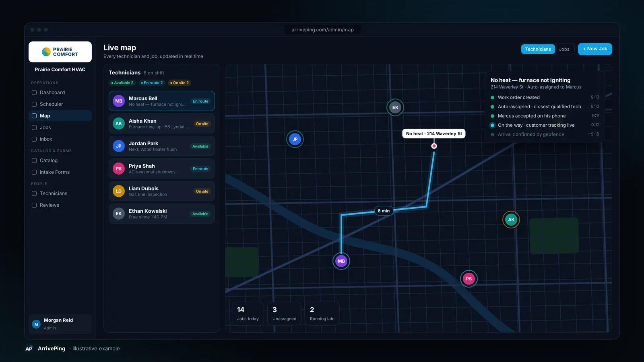This screenshot has width=644, height=362.
Task: Filter technicians by Available 2 chip
Action: [x=122, y=83]
